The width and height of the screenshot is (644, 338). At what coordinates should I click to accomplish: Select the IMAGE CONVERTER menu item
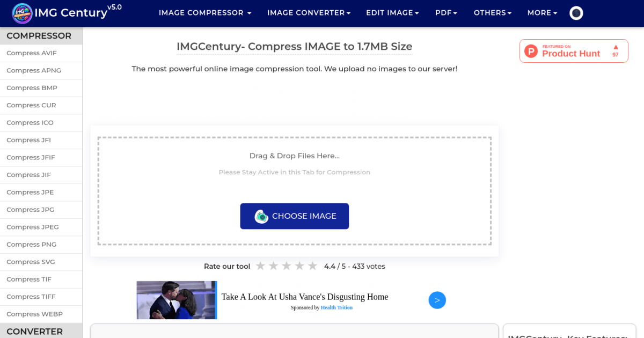point(309,12)
